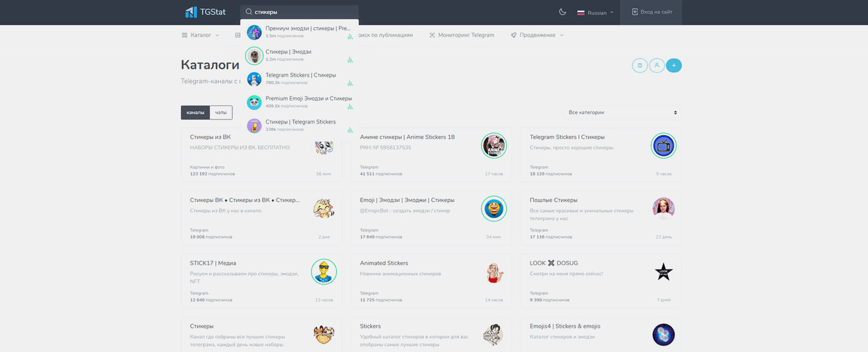868x352 pixels.
Task: Click Emojis4 | Stickers & emojis avatar
Action: 663,335
